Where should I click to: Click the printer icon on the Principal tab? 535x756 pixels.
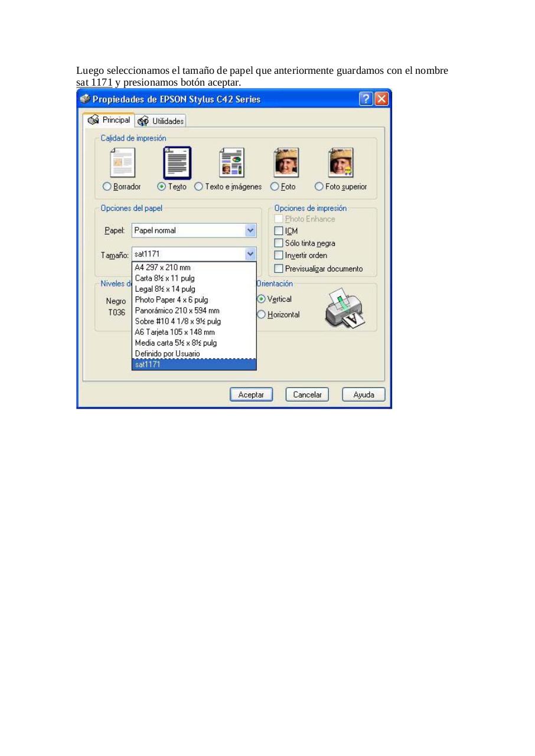tap(93, 119)
